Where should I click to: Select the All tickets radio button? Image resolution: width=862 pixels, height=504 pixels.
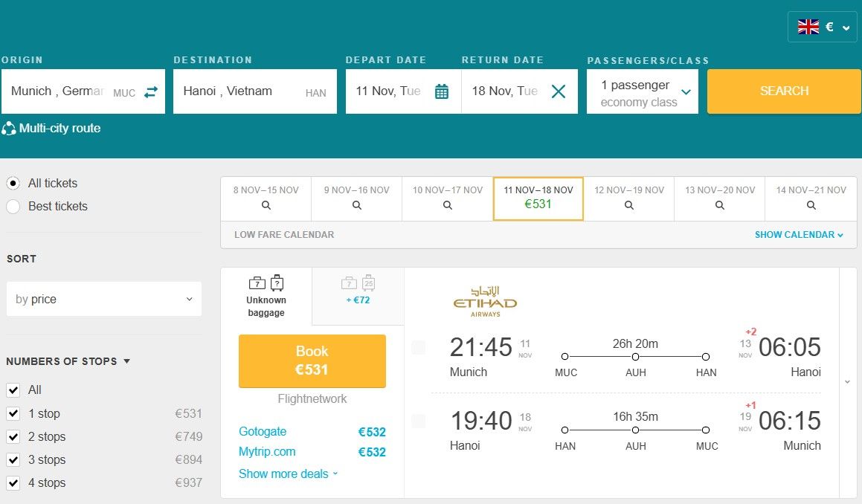click(13, 183)
